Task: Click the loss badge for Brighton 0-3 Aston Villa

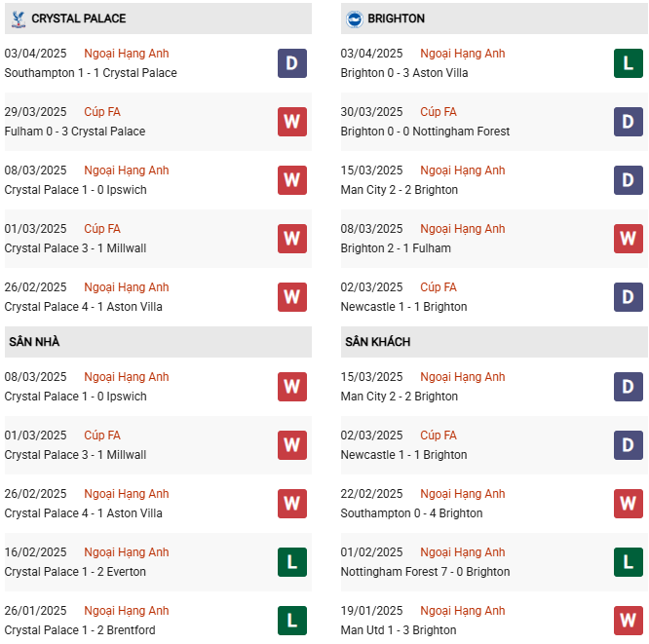Action: pos(629,63)
